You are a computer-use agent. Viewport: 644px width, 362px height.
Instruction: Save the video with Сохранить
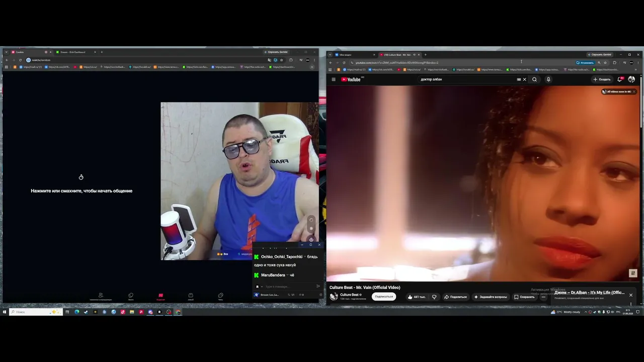(x=524, y=297)
